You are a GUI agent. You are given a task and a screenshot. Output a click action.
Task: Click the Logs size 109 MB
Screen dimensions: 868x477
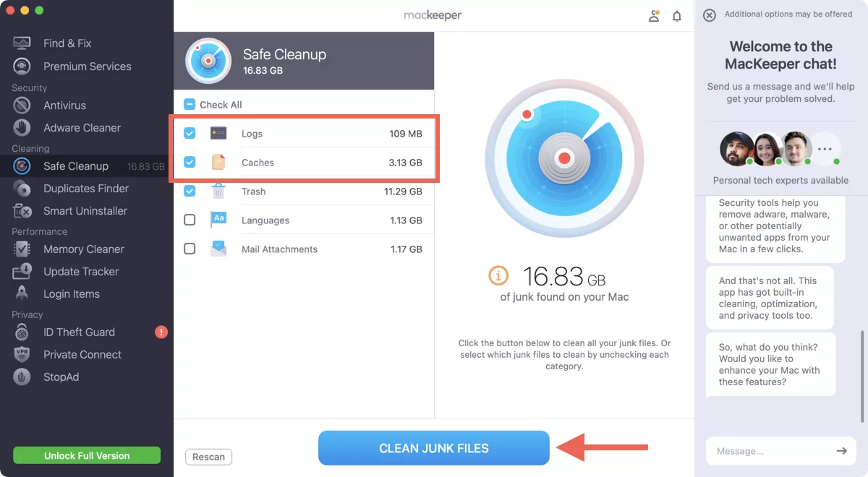406,134
